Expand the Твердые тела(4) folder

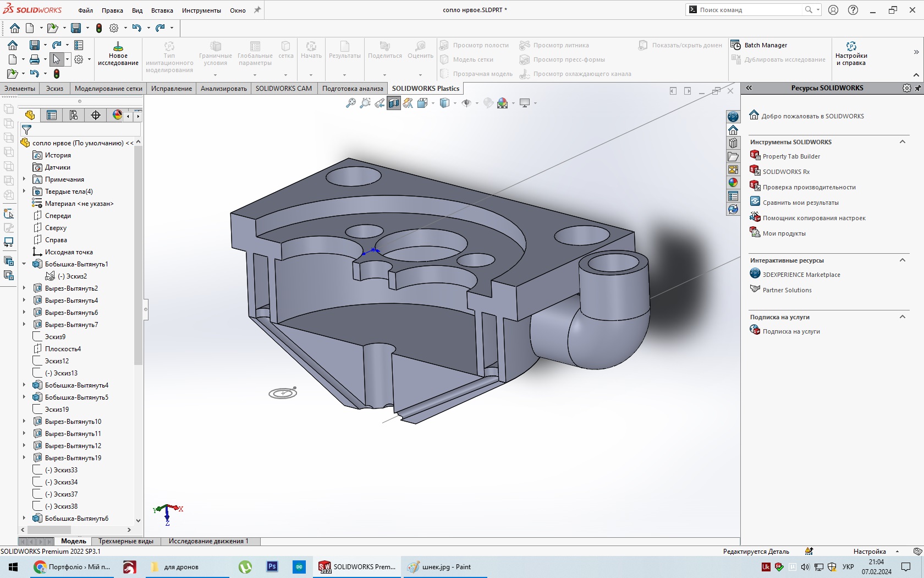coord(24,192)
